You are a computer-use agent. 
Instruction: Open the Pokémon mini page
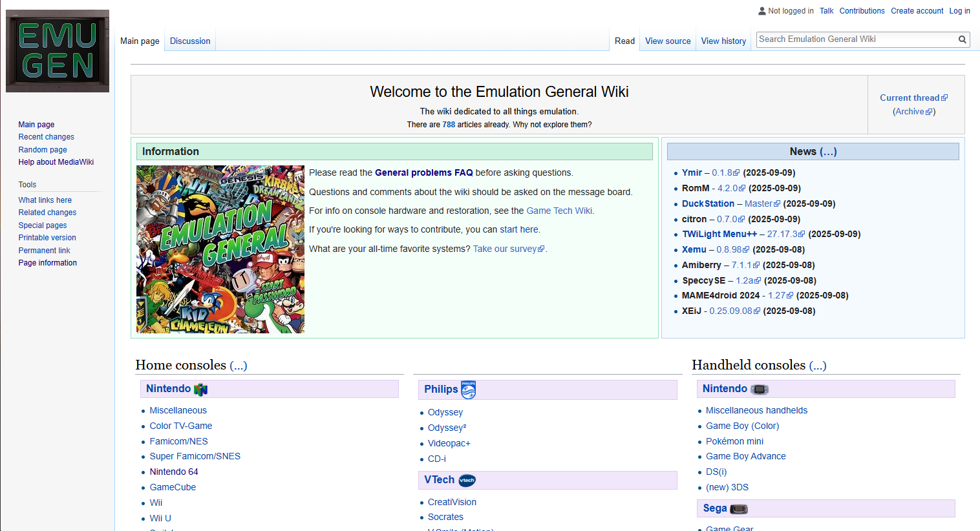(x=734, y=441)
